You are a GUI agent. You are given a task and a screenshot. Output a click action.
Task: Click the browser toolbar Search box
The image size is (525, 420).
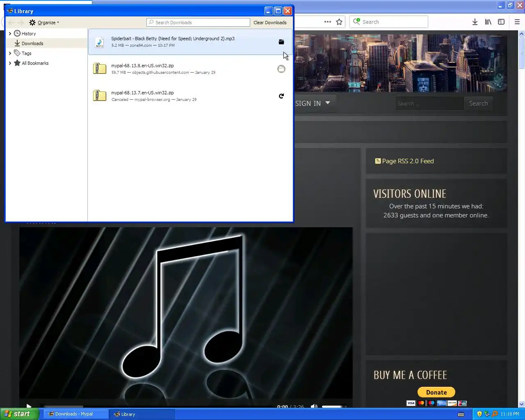[388, 22]
